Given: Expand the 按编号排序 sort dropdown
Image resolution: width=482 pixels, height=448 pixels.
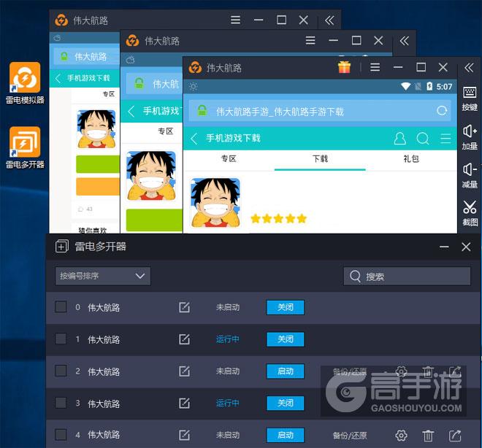Looking at the screenshot, I should [103, 276].
